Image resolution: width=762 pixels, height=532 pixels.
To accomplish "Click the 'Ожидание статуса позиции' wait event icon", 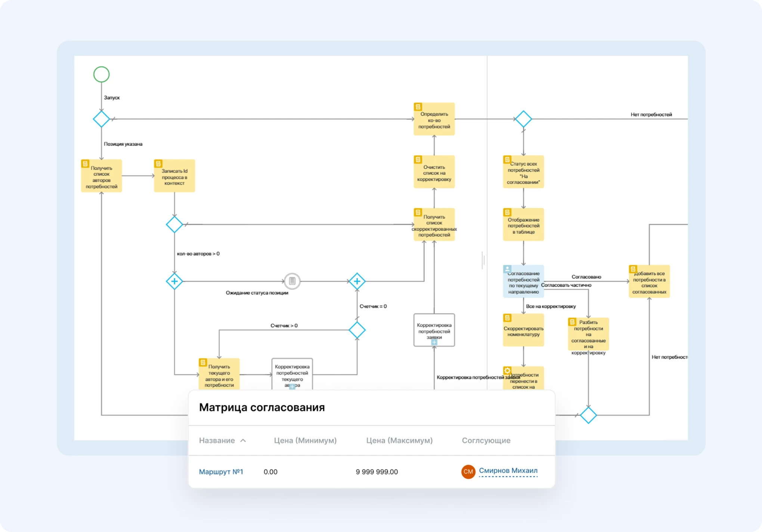I will pyautogui.click(x=292, y=281).
